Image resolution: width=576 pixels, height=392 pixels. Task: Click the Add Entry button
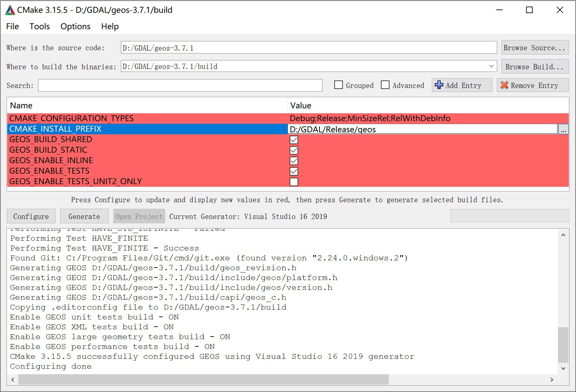coord(462,85)
